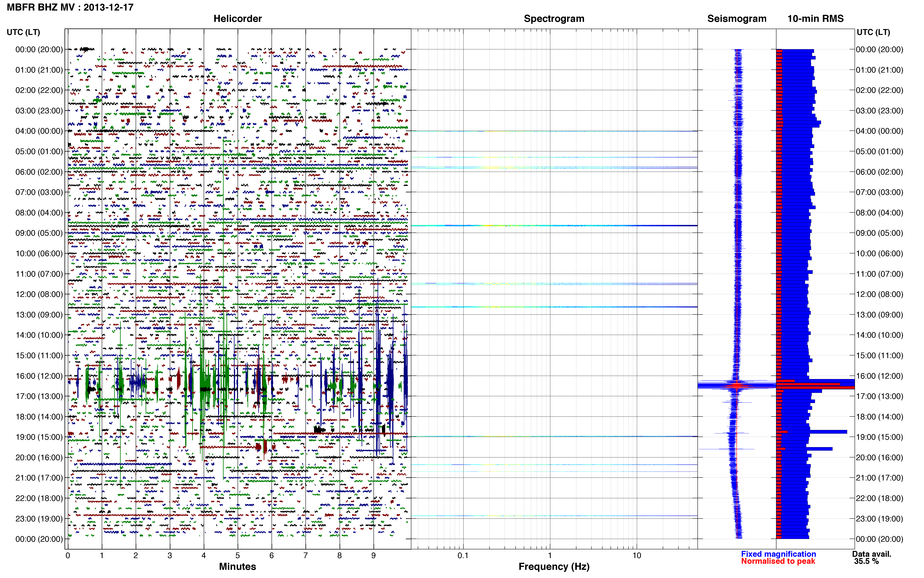Click the left '22:00 (18:00)' time label
Screen dimensions: 924x578
point(39,498)
